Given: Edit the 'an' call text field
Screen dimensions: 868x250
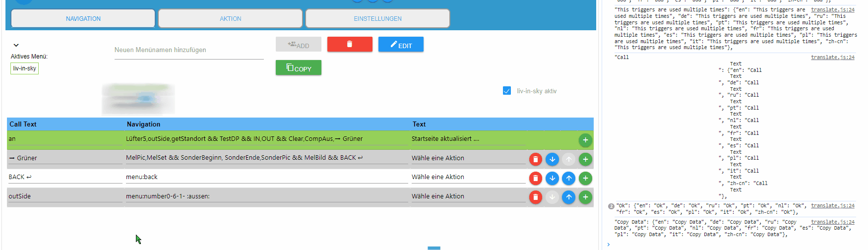Looking at the screenshot, I should (65, 139).
